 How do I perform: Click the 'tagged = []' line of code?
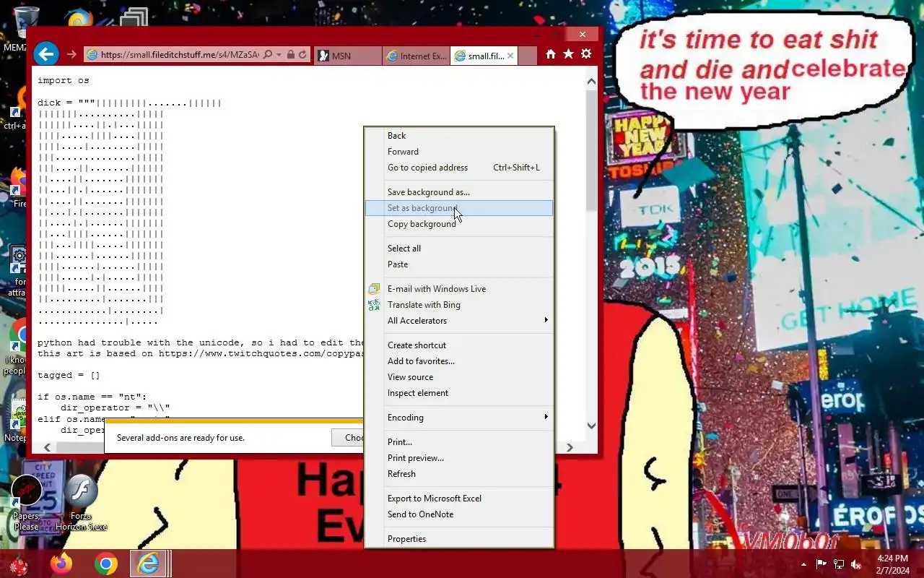pyautogui.click(x=69, y=375)
